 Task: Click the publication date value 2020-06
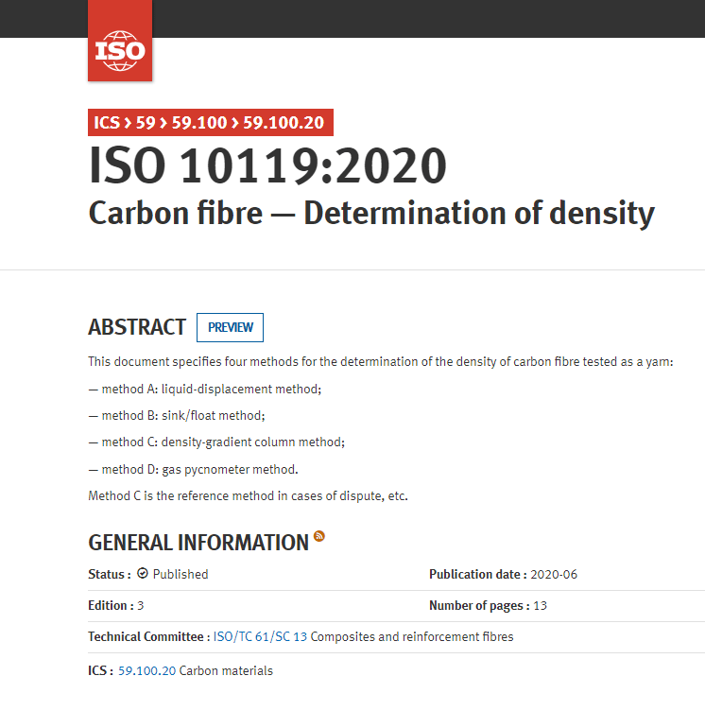(554, 574)
